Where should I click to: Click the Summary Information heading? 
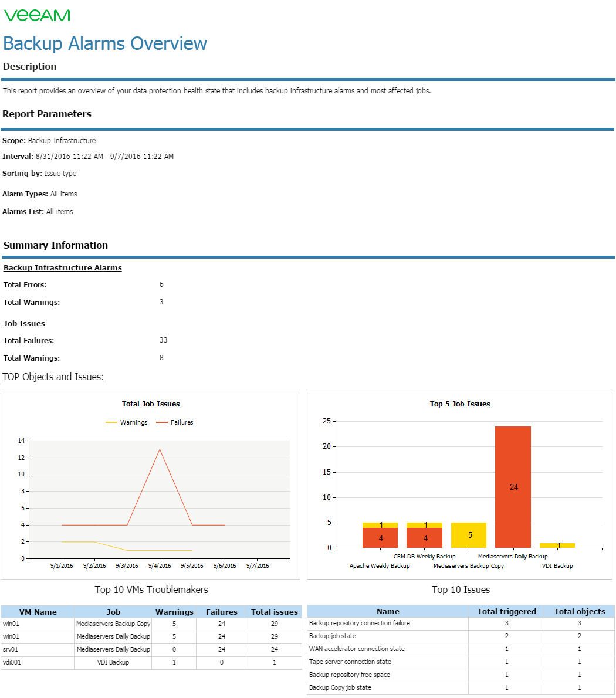click(x=56, y=245)
